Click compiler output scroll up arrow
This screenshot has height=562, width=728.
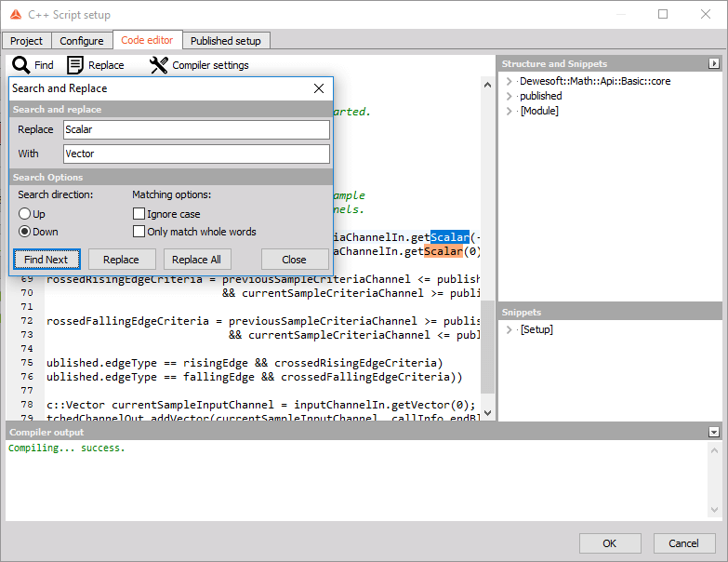click(714, 450)
